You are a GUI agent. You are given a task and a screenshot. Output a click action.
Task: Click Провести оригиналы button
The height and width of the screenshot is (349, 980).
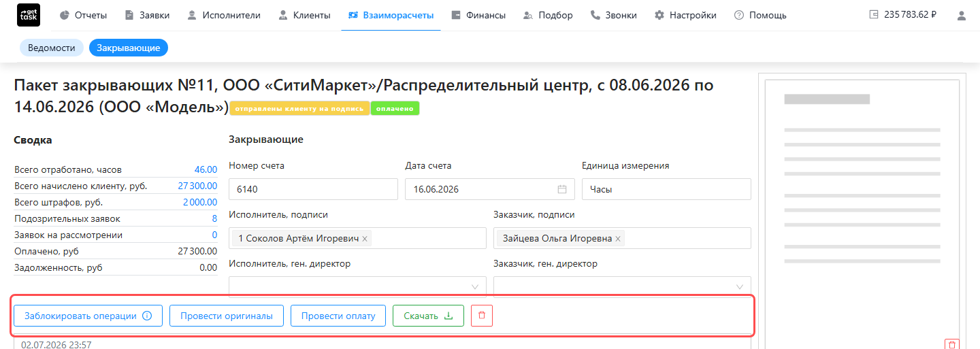click(x=226, y=316)
